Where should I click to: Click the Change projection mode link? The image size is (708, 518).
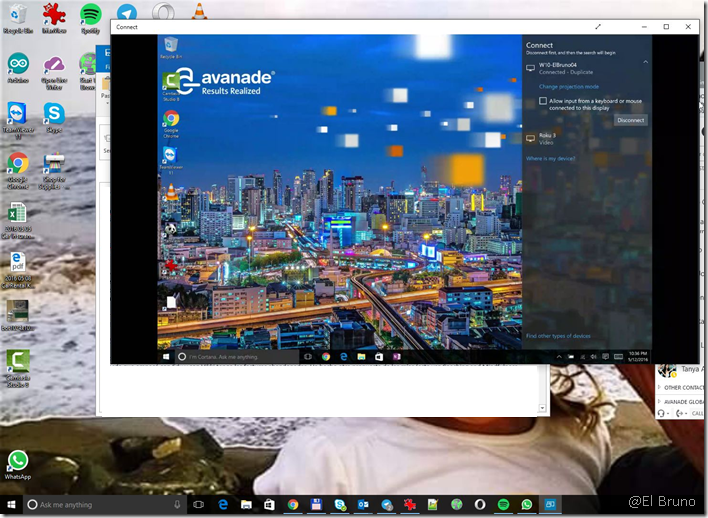pyautogui.click(x=568, y=87)
